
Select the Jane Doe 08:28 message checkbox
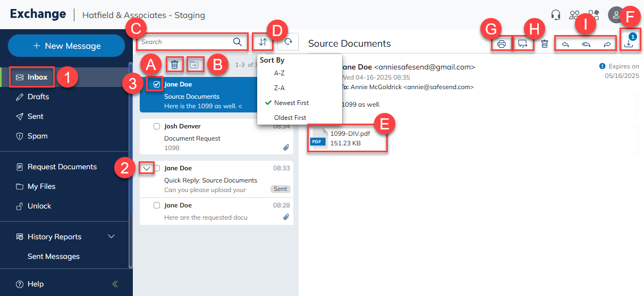[157, 205]
